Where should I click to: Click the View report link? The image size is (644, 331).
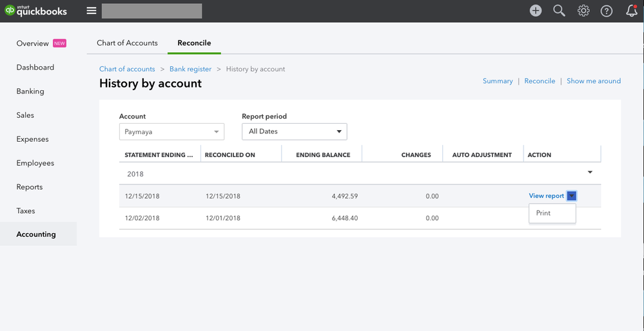click(x=546, y=196)
